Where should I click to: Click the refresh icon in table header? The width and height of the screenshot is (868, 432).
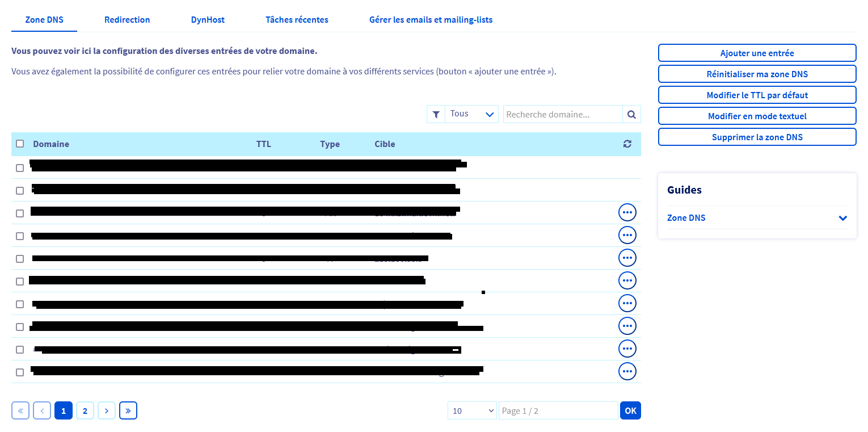(x=627, y=144)
